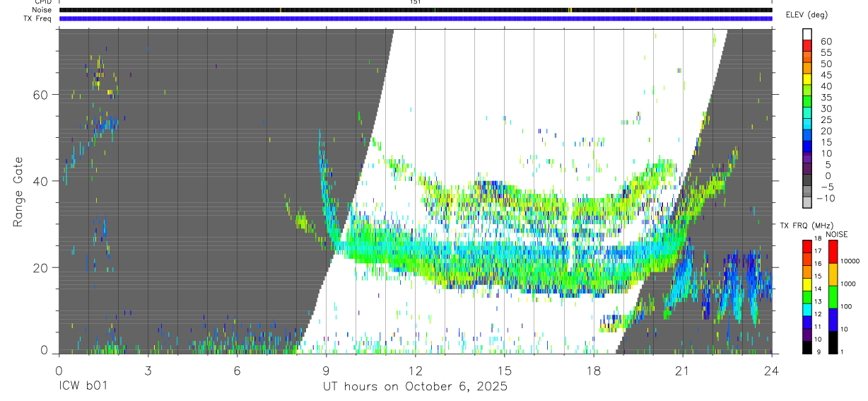Click the '3' hour tick on the time axis
Image resolution: width=868 pixels, height=401 pixels.
(x=148, y=370)
